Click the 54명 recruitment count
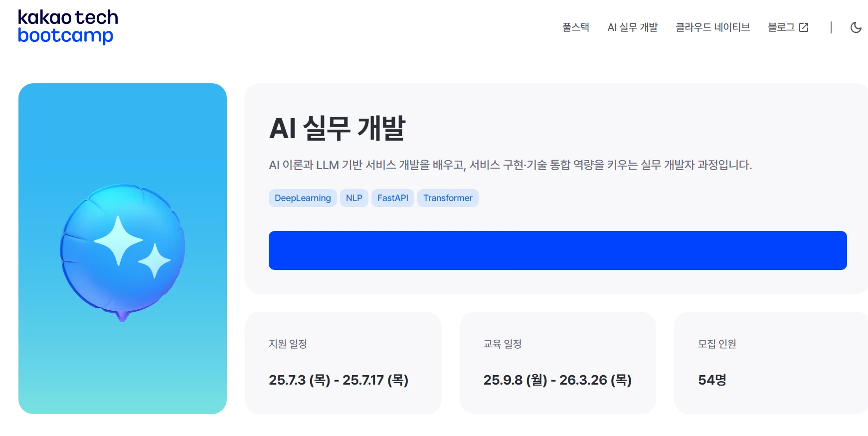Screen dimensions: 868x436 (x=711, y=380)
